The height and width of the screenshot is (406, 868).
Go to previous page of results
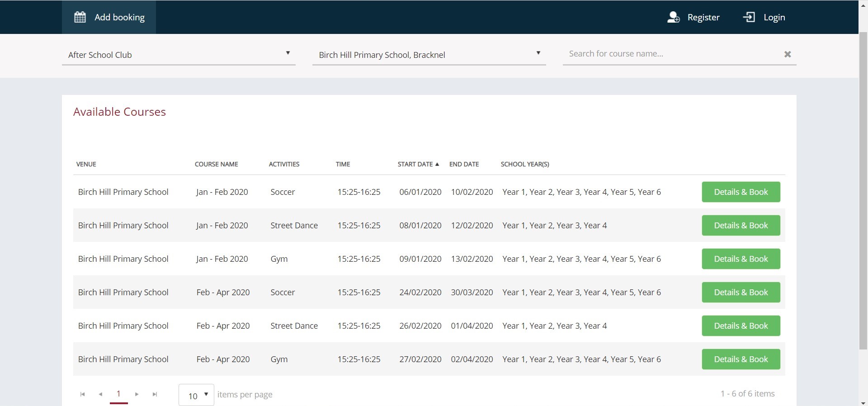pos(100,394)
